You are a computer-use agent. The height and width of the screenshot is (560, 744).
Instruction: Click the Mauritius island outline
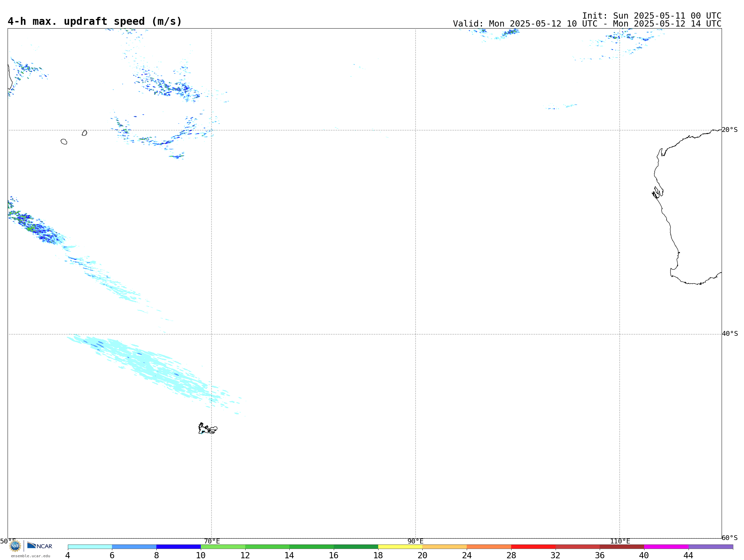tap(84, 133)
